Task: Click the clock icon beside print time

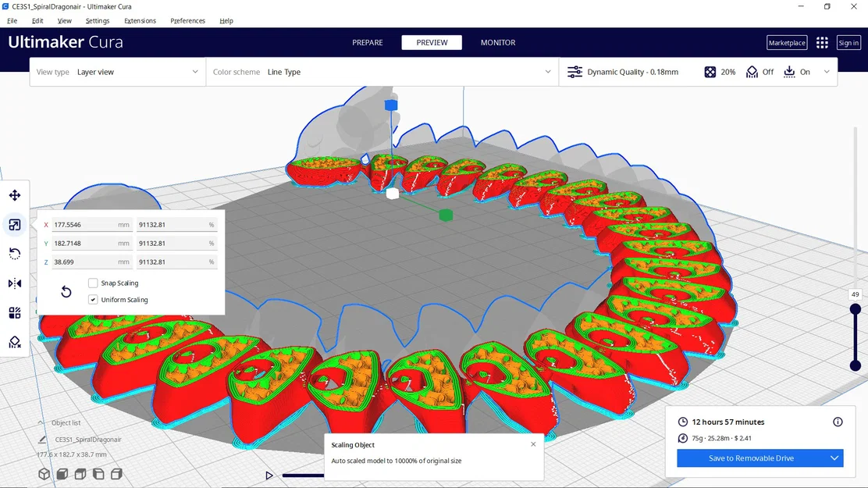Action: coord(682,422)
